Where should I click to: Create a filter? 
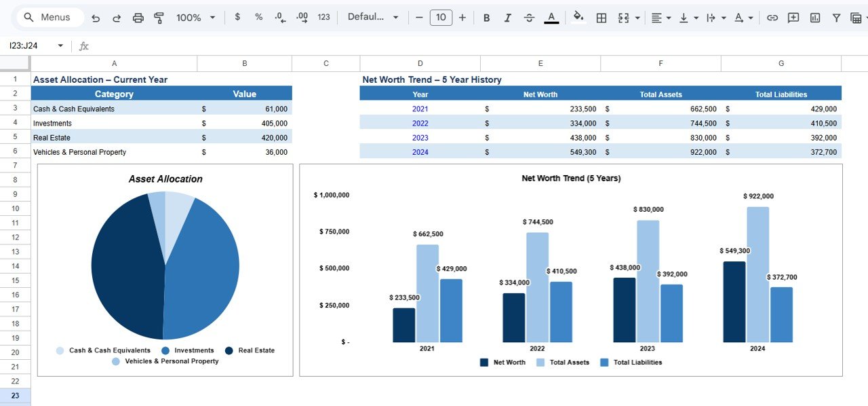[x=836, y=17]
